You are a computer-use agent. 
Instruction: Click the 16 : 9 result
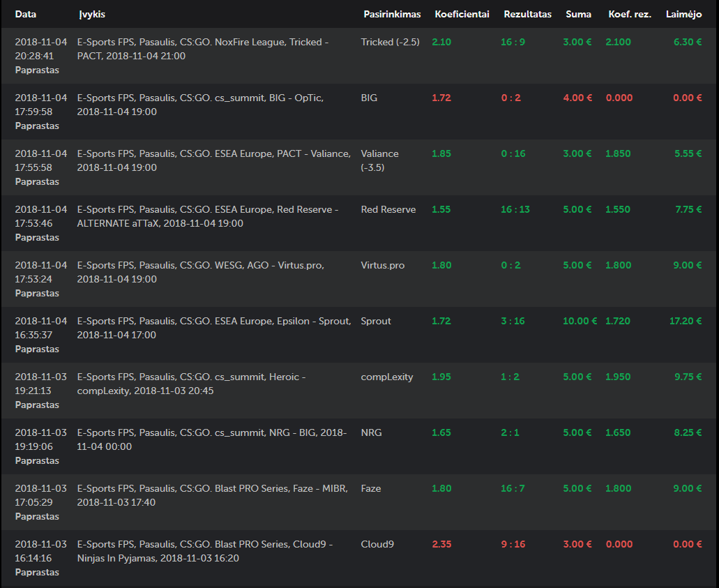(x=513, y=42)
